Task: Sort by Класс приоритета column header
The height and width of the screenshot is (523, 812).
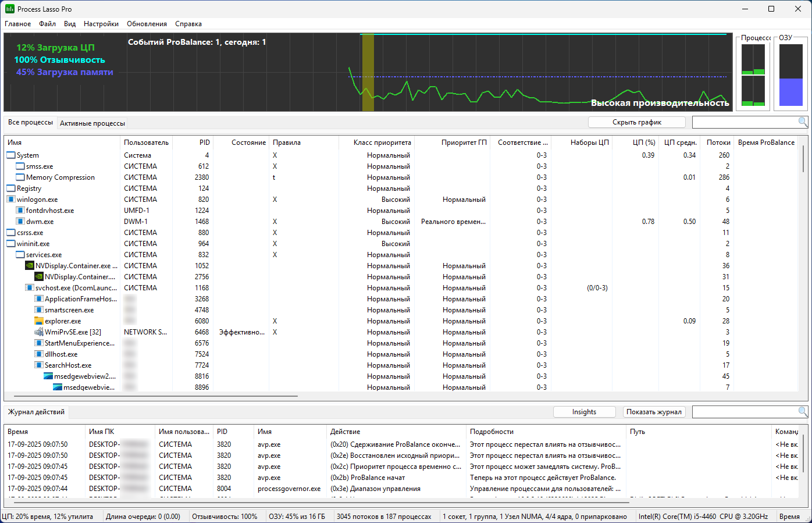Action: pyautogui.click(x=376, y=143)
